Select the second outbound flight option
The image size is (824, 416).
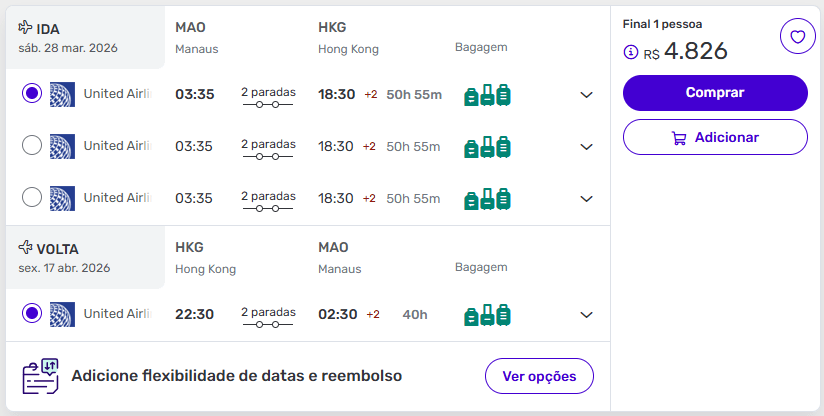pos(32,146)
